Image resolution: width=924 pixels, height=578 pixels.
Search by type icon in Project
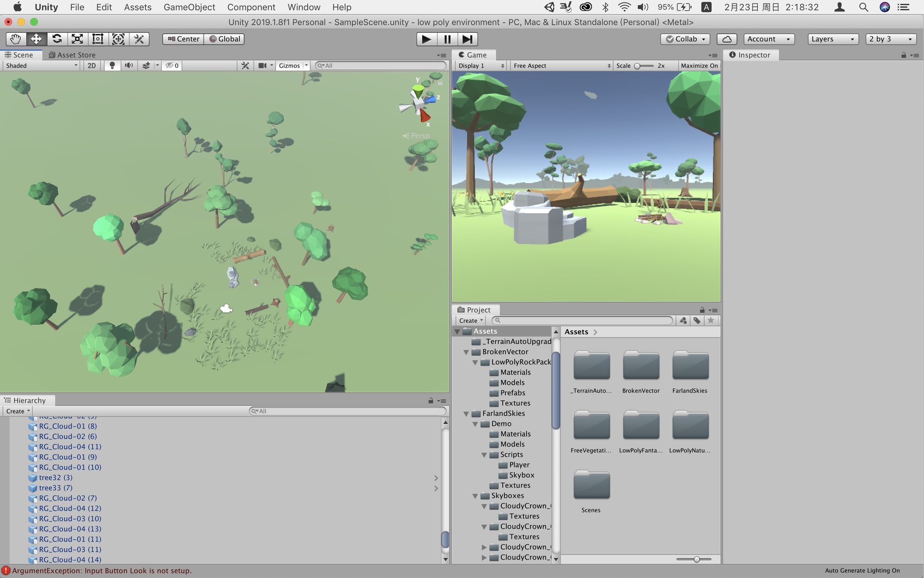683,320
